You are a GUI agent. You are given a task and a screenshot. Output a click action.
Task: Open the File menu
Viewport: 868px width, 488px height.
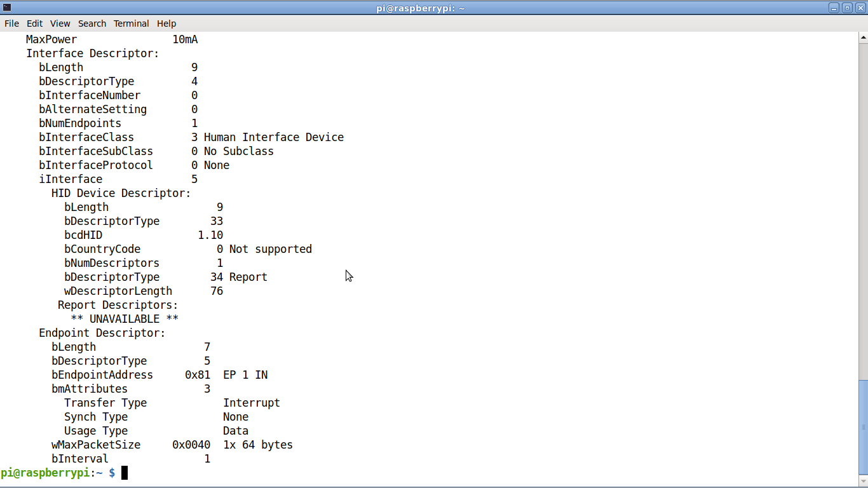click(11, 24)
